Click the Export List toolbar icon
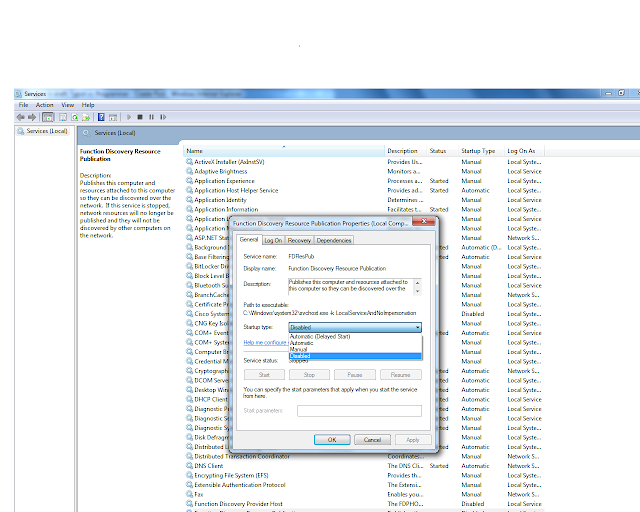Image resolution: width=640 pixels, height=512 pixels. point(86,117)
